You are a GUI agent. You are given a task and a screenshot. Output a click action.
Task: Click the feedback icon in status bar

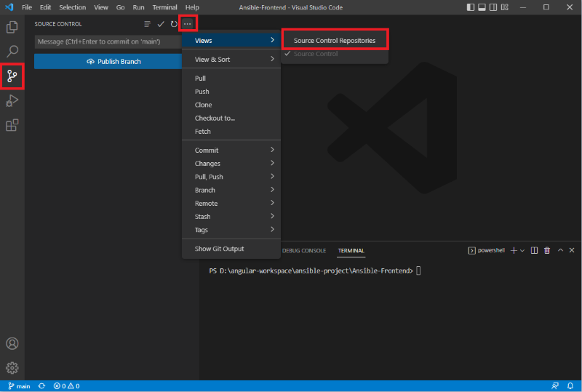(x=555, y=386)
